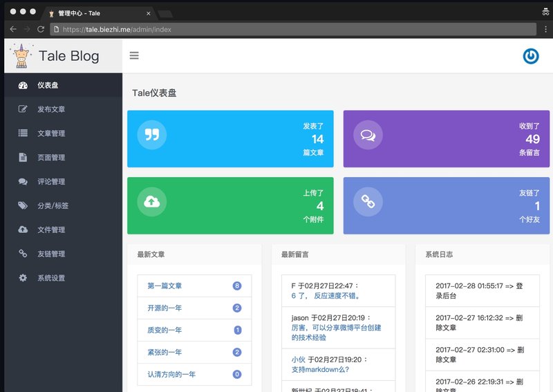Viewport: 553px width, 392px height.
Task: Toggle sidebar with hamburger menu icon
Action: pos(134,55)
